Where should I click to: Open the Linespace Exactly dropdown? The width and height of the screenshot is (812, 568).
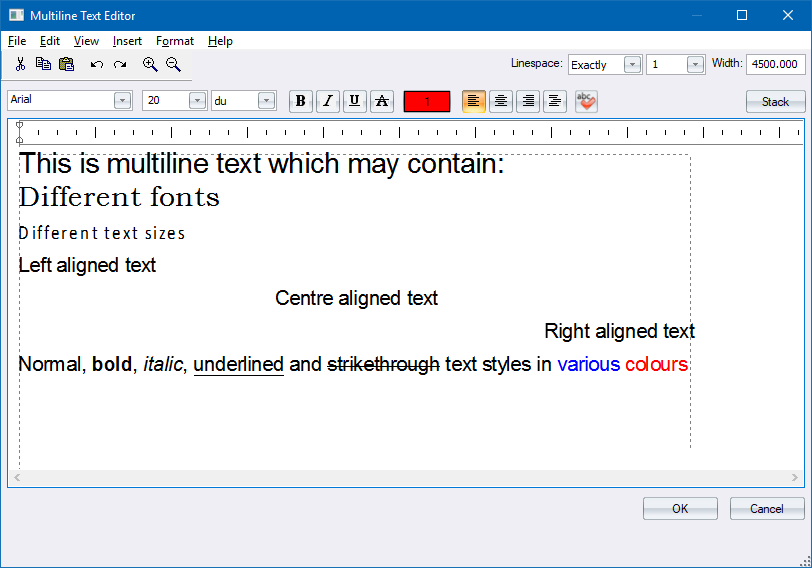[632, 64]
